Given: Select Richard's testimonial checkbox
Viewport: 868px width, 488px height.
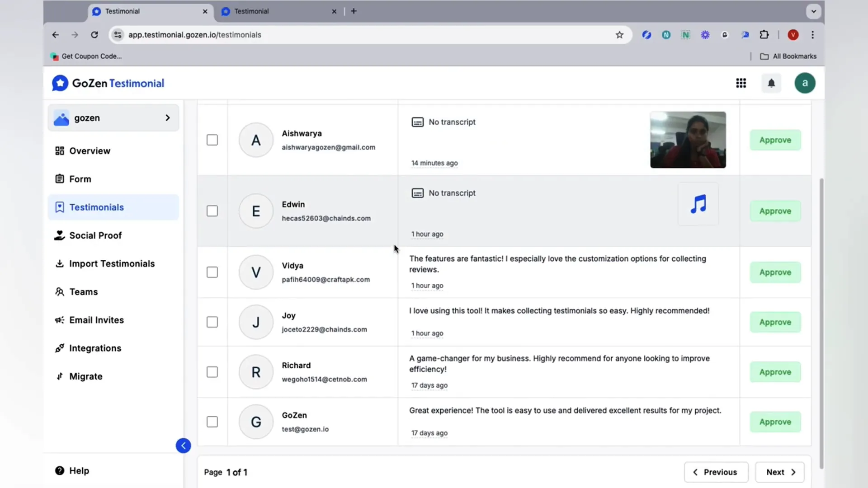Looking at the screenshot, I should click(212, 372).
